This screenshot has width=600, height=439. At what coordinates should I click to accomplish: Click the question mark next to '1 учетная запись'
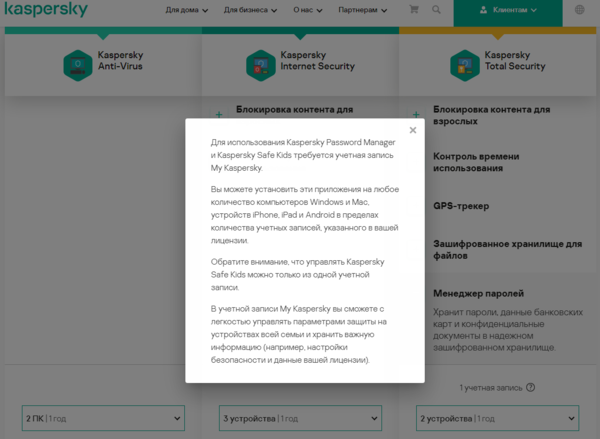tap(530, 387)
